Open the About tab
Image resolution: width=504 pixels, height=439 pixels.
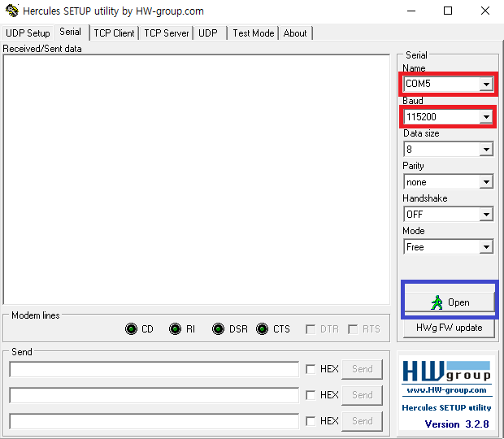(x=295, y=33)
